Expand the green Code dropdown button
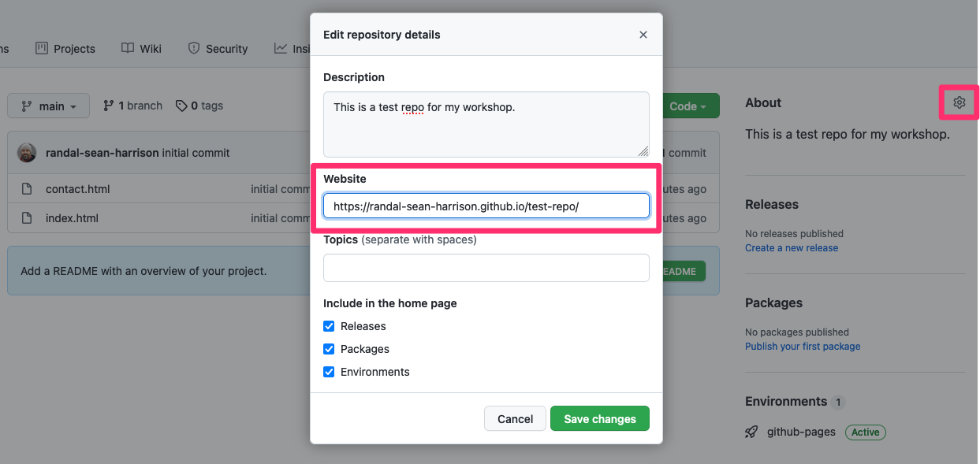The width and height of the screenshot is (980, 464). pos(690,106)
